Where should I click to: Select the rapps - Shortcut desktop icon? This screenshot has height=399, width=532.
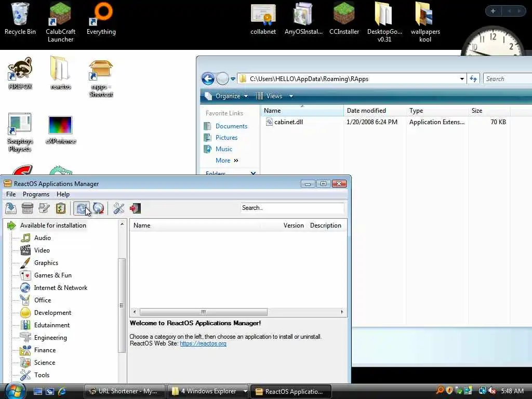coord(101,78)
